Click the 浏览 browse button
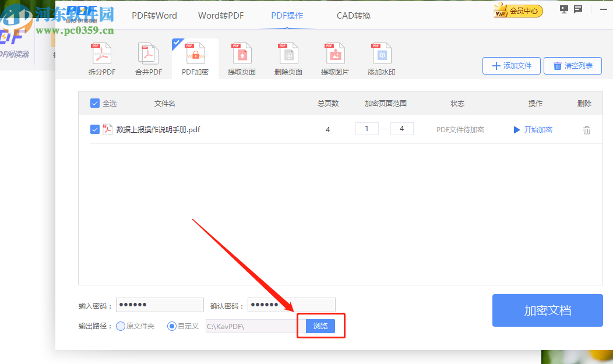The height and width of the screenshot is (364, 613). pyautogui.click(x=319, y=326)
